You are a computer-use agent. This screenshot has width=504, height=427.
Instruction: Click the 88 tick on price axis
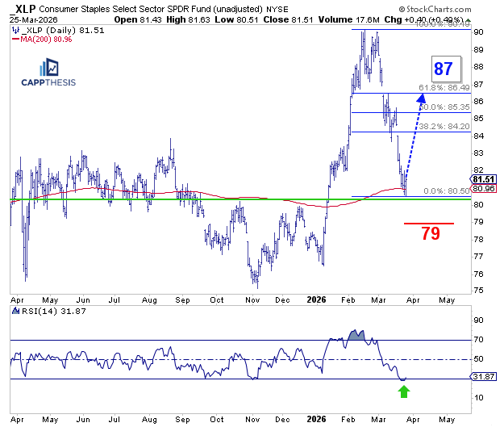478,67
